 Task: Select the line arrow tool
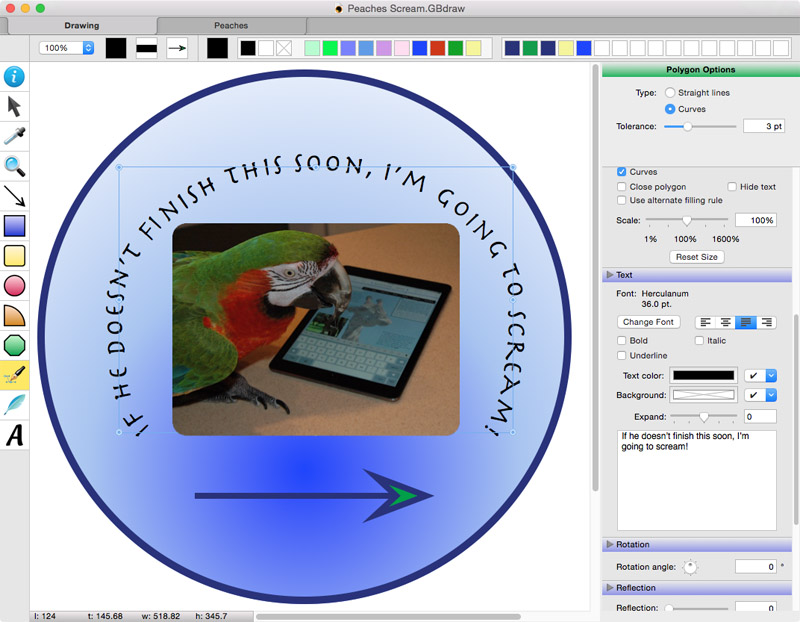tap(14, 196)
